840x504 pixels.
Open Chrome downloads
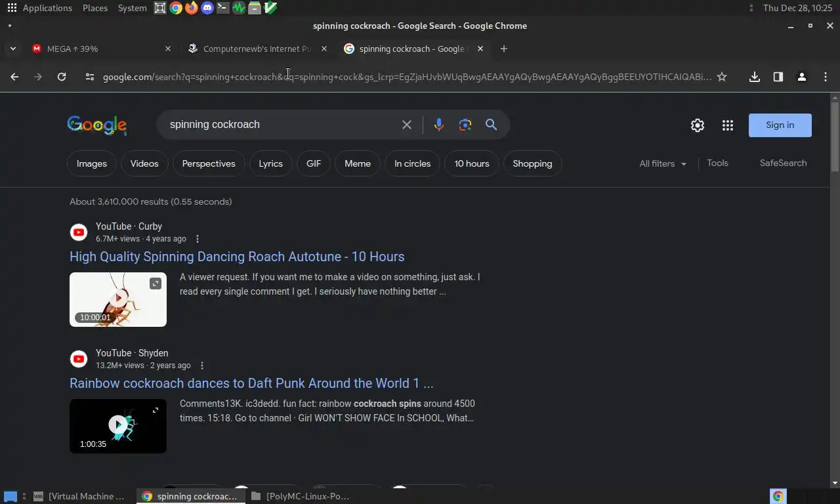755,77
